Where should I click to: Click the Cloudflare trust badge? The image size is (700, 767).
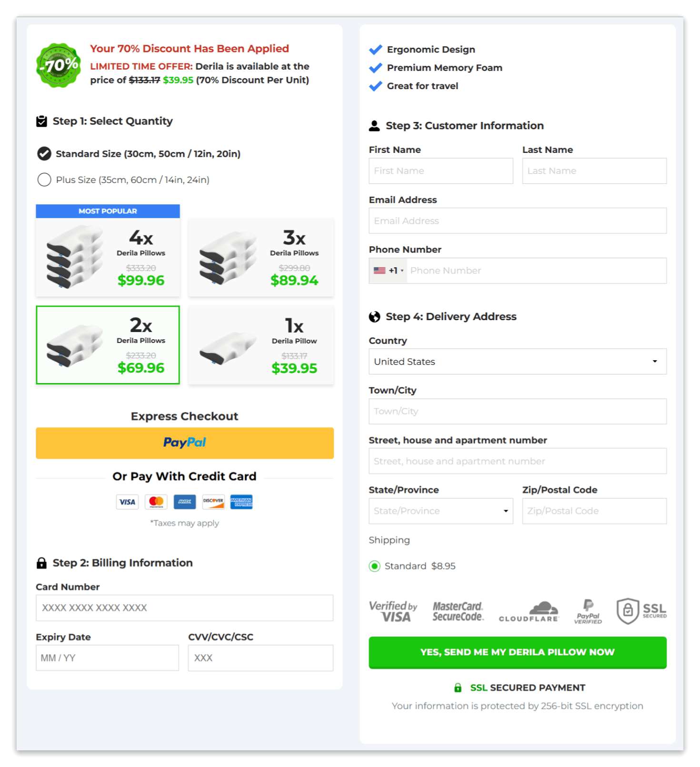click(x=529, y=612)
